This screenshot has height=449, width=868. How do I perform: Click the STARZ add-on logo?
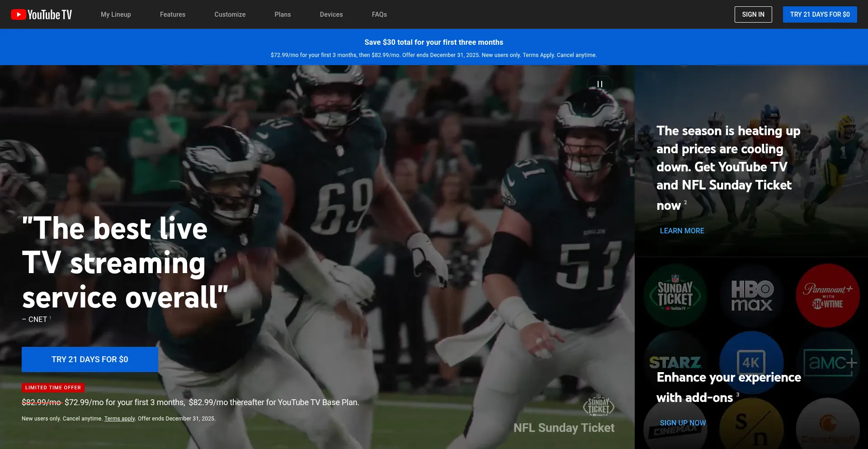(x=675, y=357)
